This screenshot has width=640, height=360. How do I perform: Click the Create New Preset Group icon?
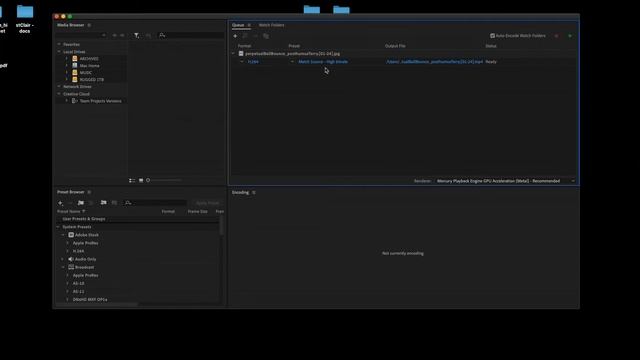coord(81,203)
